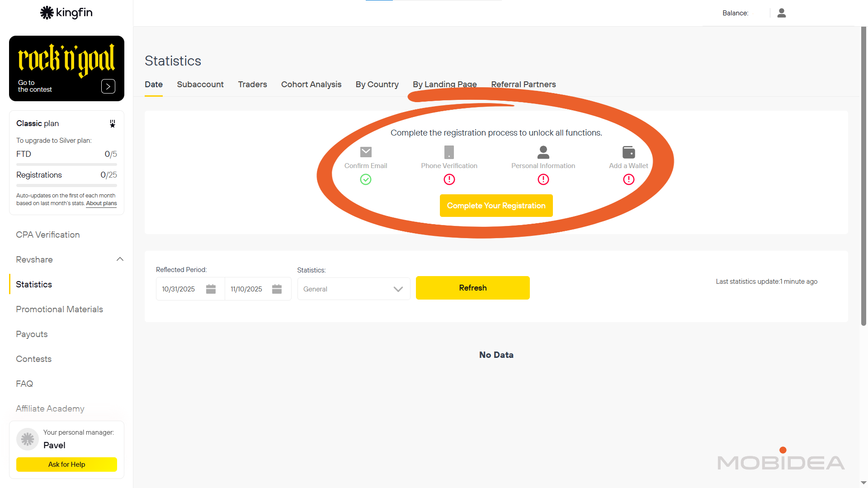Click the alert icon under Add a Wallet

pyautogui.click(x=628, y=179)
